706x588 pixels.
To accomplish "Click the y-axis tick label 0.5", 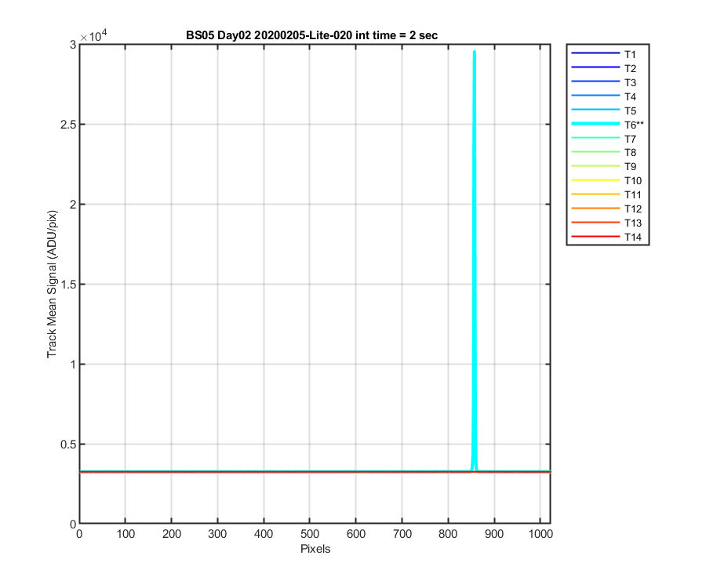I will (68, 445).
